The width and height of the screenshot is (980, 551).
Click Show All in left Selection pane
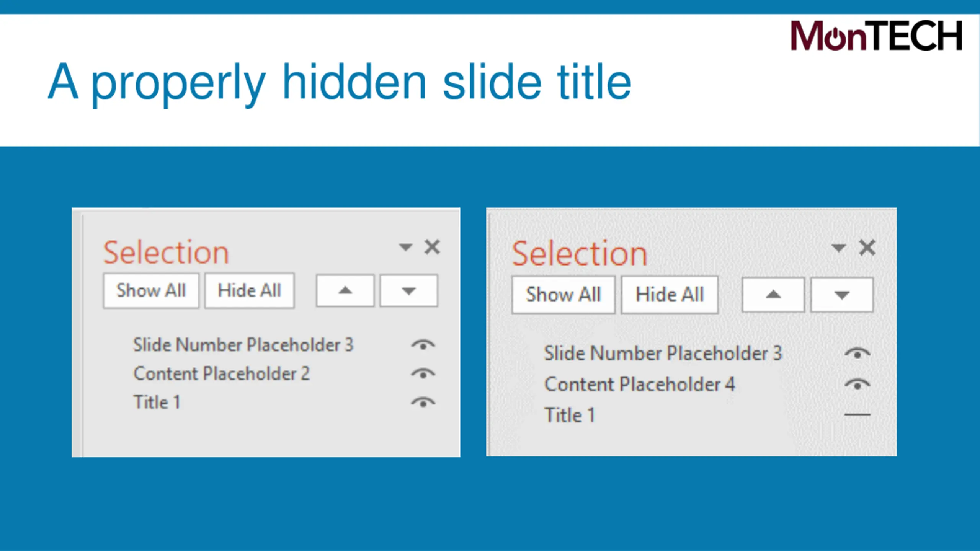pos(151,290)
